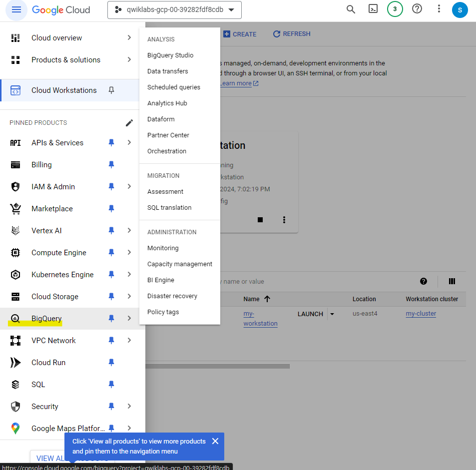This screenshot has width=476, height=470.
Task: Open the search icon in header
Action: point(351,9)
